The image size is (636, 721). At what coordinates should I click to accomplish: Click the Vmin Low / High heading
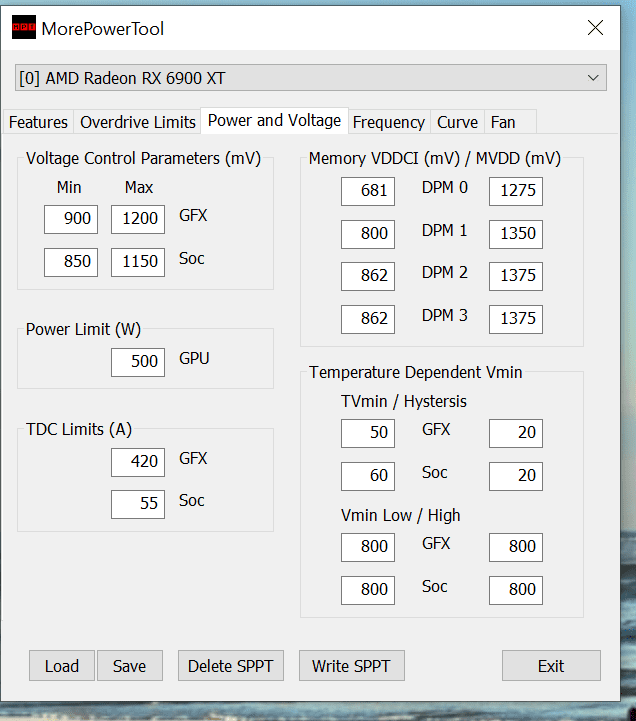click(x=400, y=515)
